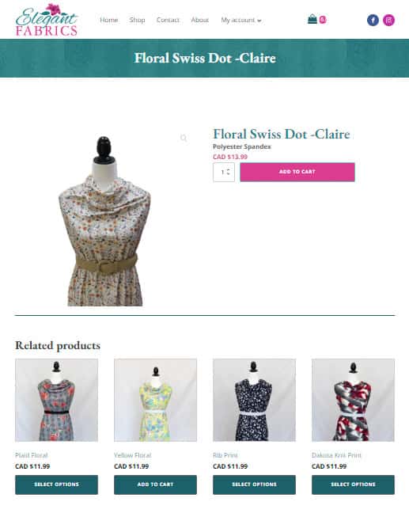Click the quantity stepper field
The width and height of the screenshot is (409, 532).
click(x=224, y=172)
